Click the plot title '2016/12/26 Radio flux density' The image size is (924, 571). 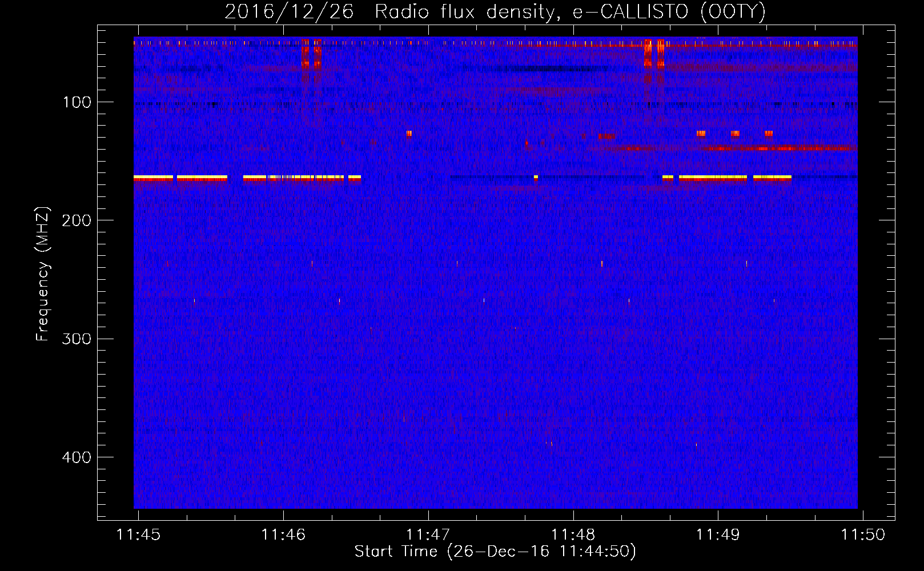pos(391,11)
